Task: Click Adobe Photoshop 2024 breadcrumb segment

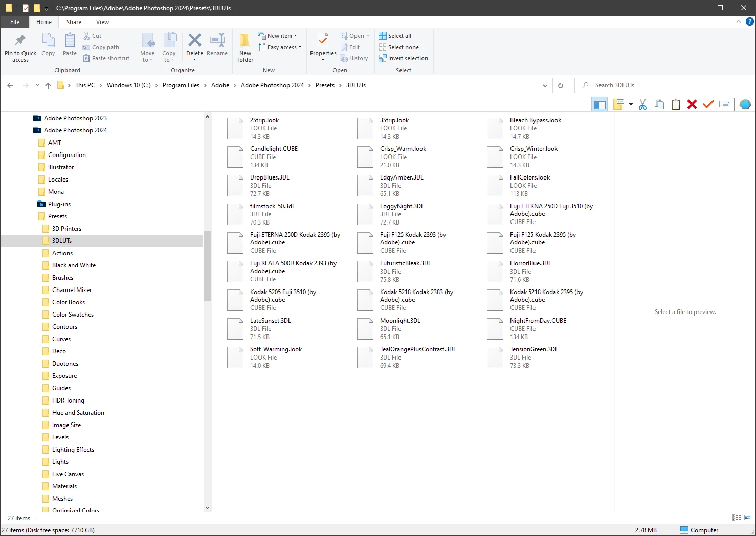Action: click(x=272, y=85)
